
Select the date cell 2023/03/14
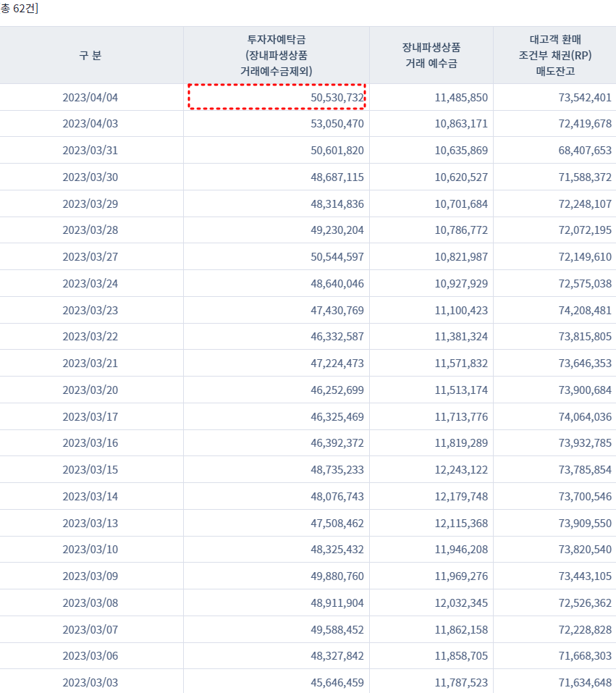click(x=90, y=496)
